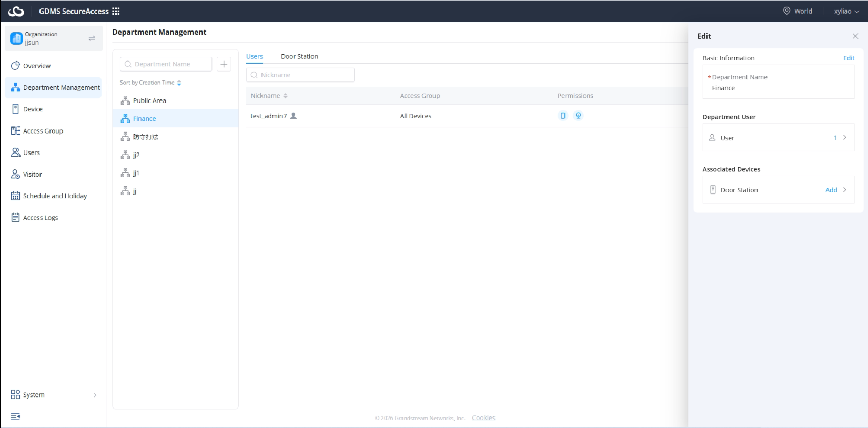Open the Device menu item
The width and height of the screenshot is (868, 428).
(x=53, y=109)
